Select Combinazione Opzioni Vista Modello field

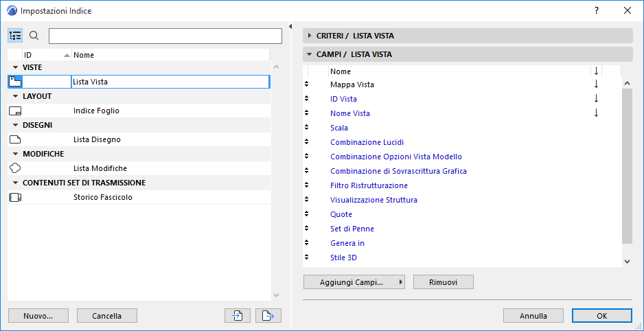(x=396, y=157)
